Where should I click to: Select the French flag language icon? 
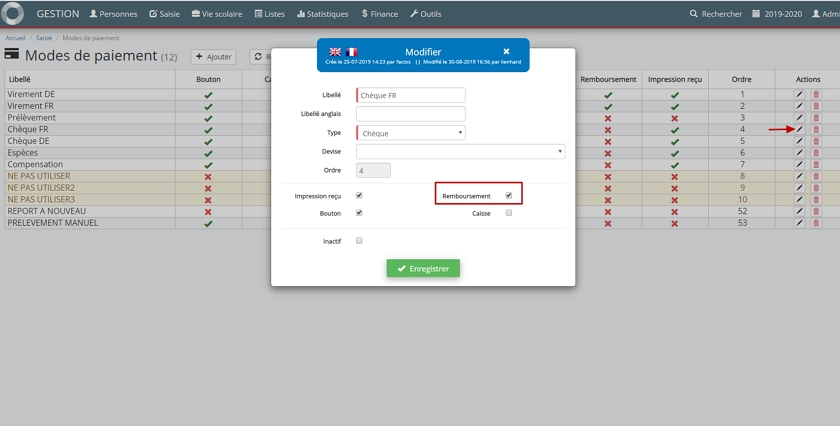click(351, 52)
